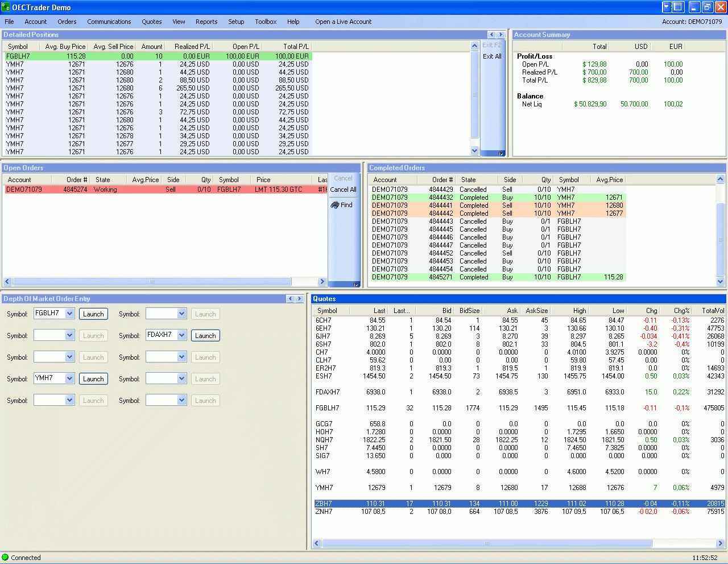Viewport: 728px width, 564px height.
Task: Open the FGBLH7 symbol dropdown
Action: [69, 314]
